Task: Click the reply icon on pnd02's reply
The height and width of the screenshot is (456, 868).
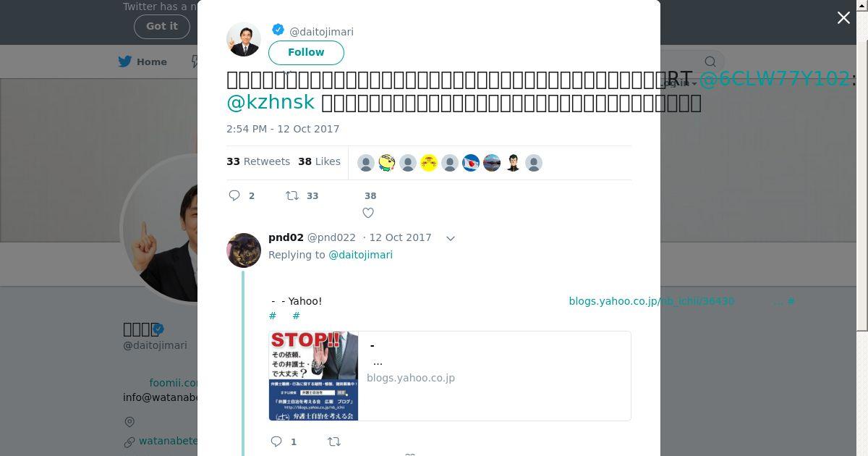Action: [x=276, y=442]
